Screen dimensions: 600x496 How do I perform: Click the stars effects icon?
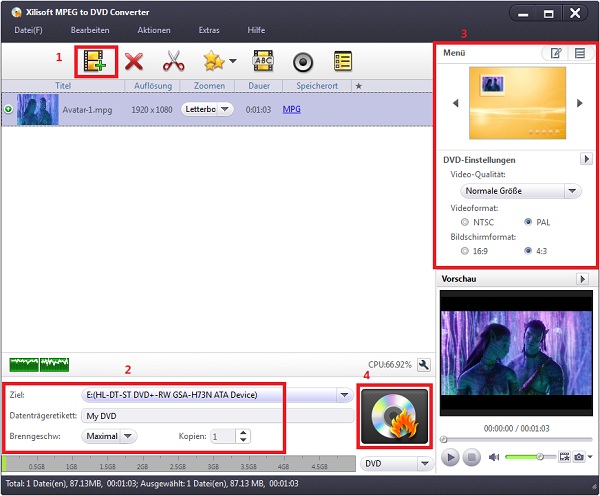pos(214,61)
